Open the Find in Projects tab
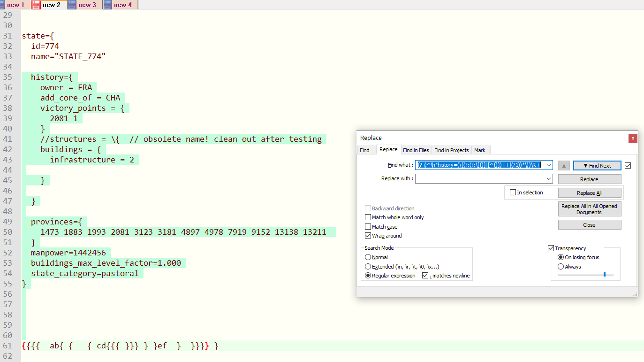This screenshot has height=362, width=644. (451, 150)
